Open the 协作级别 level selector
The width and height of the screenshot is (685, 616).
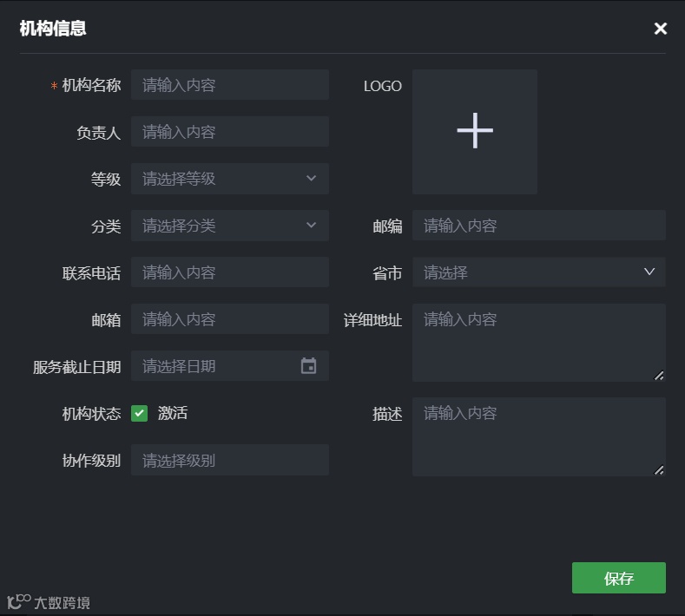click(229, 460)
